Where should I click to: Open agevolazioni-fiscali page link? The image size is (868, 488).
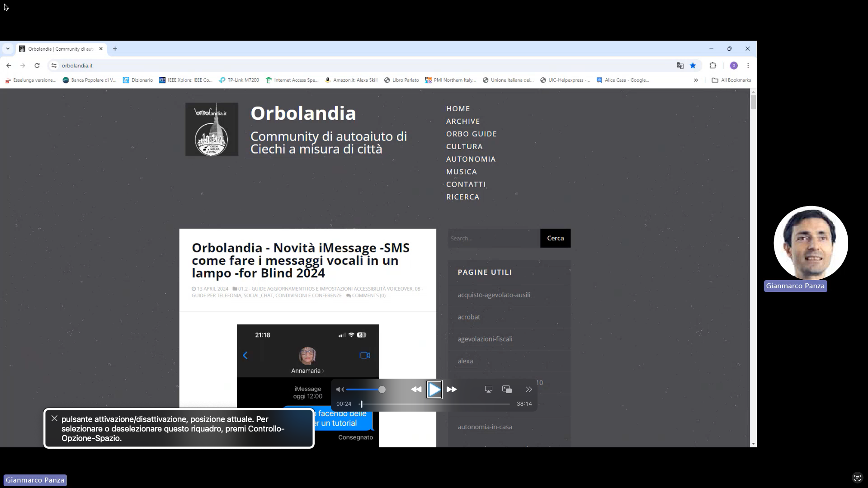[x=485, y=339]
